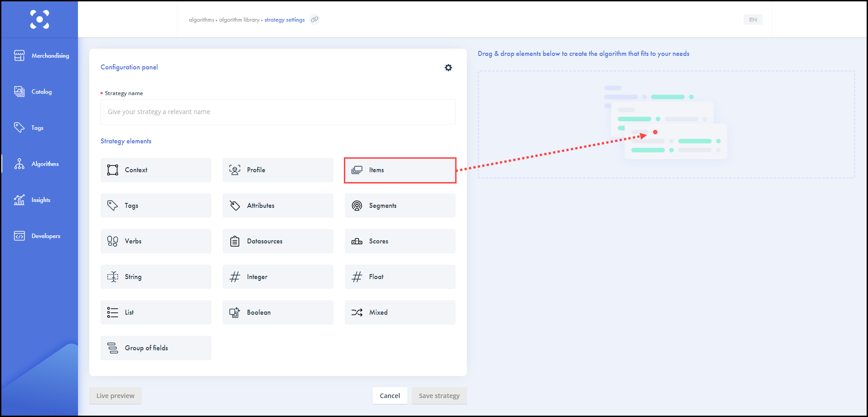Copy link icon next to strategy settings
868x417 pixels.
[315, 19]
